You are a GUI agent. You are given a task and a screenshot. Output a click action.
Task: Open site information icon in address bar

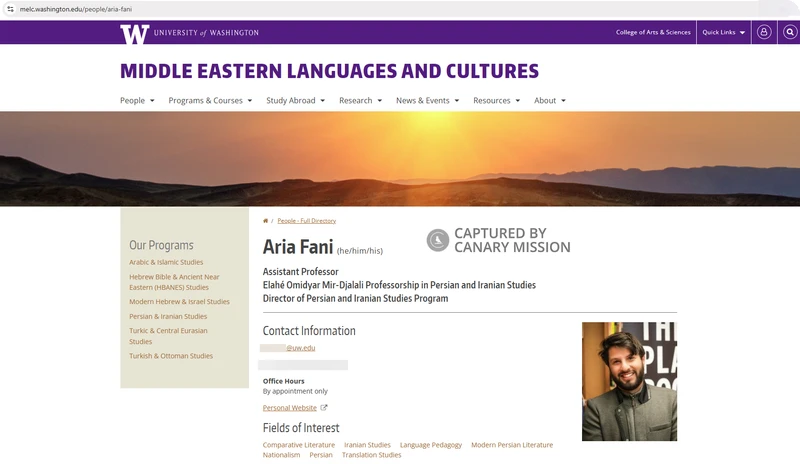point(10,8)
